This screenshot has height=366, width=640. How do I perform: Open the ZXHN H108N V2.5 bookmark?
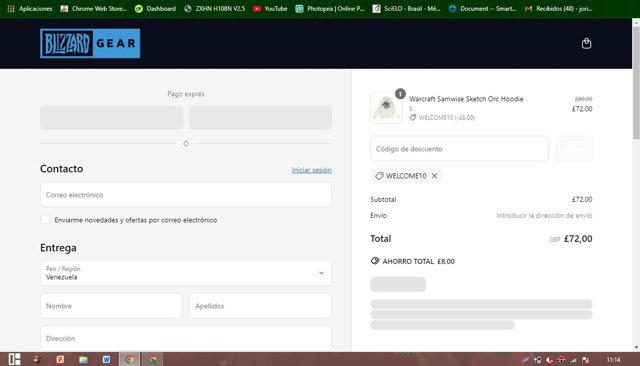pyautogui.click(x=215, y=9)
